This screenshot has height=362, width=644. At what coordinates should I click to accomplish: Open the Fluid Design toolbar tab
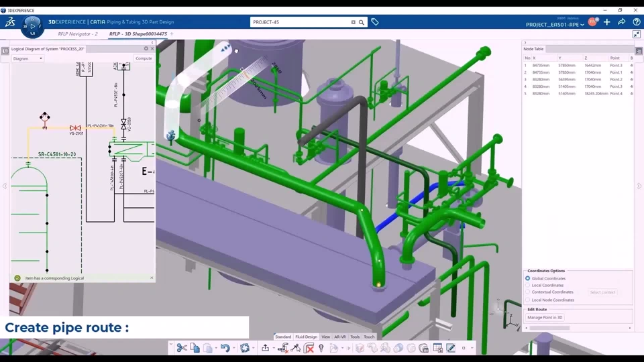coord(306,337)
